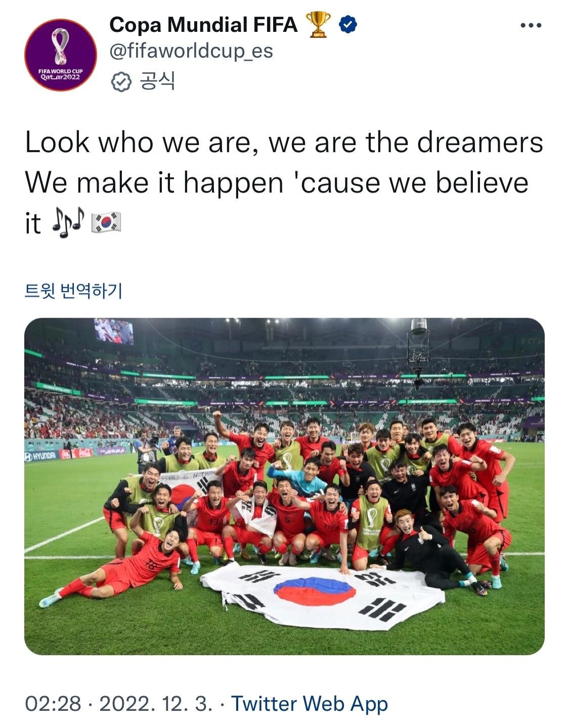Click 트윗 번역하기 to translate tweet
The width and height of the screenshot is (569, 728).
click(74, 291)
